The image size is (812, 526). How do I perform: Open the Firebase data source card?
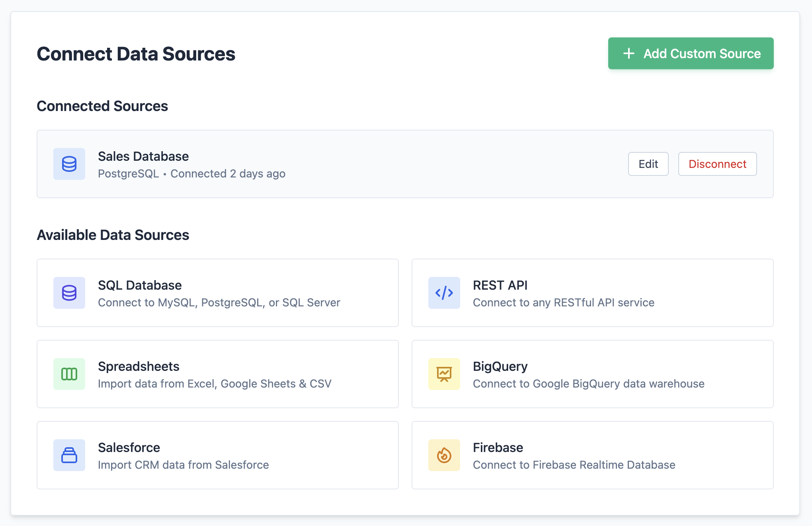click(592, 455)
